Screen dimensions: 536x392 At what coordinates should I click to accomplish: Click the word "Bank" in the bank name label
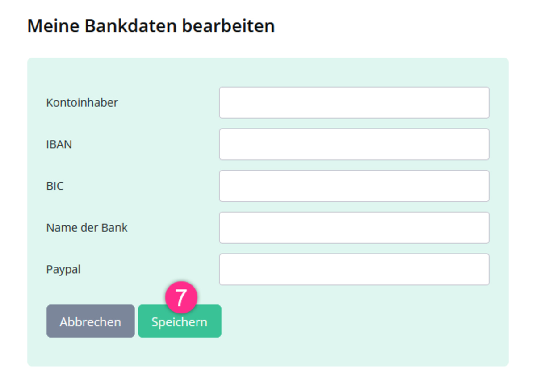[114, 228]
